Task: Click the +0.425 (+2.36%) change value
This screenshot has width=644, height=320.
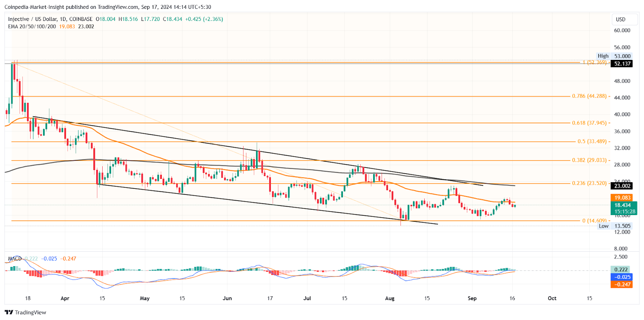Action: point(204,19)
